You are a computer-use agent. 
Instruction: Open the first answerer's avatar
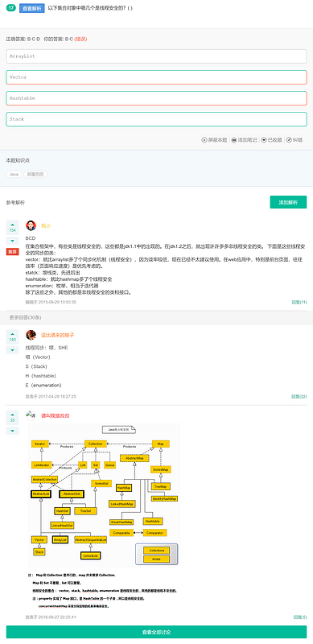[31, 225]
